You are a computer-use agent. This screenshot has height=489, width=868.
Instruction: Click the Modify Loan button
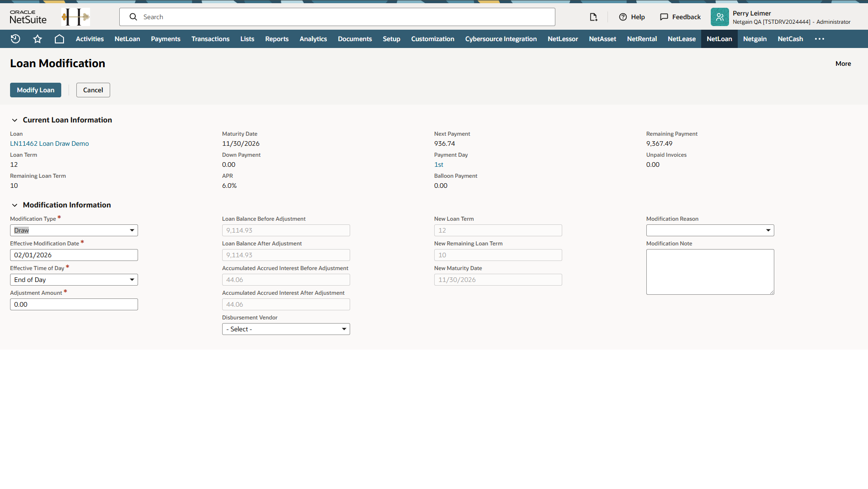pos(36,90)
